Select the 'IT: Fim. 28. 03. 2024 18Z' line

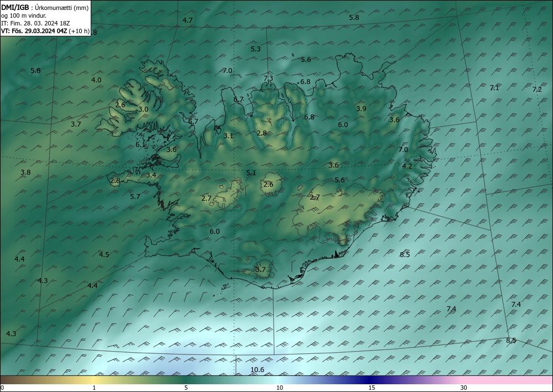[35, 23]
